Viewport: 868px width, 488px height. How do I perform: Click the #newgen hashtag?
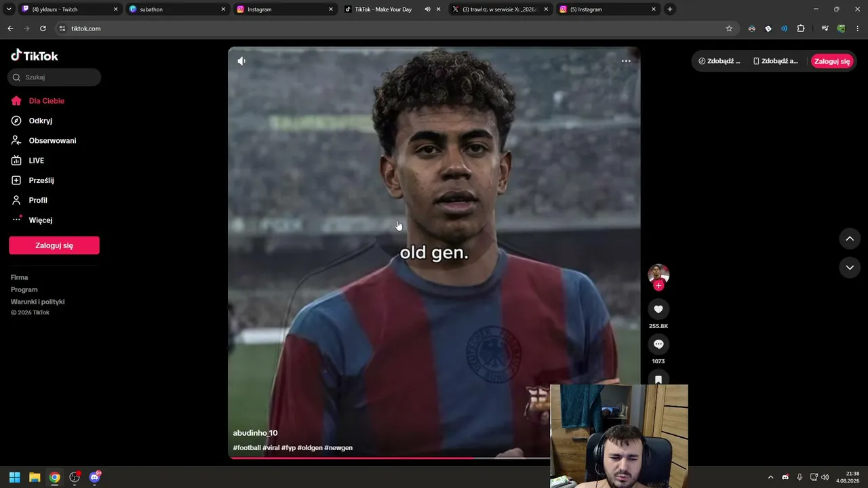pos(338,448)
